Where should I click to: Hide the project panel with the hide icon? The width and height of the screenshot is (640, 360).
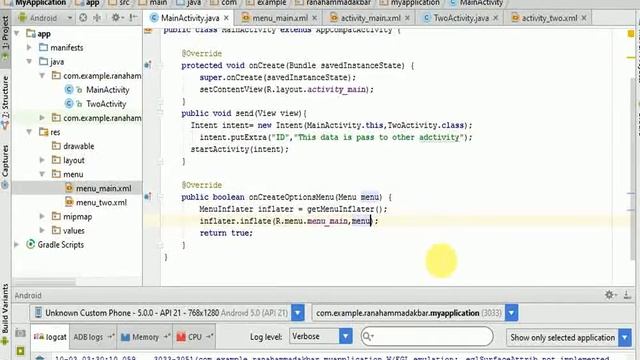133,18
